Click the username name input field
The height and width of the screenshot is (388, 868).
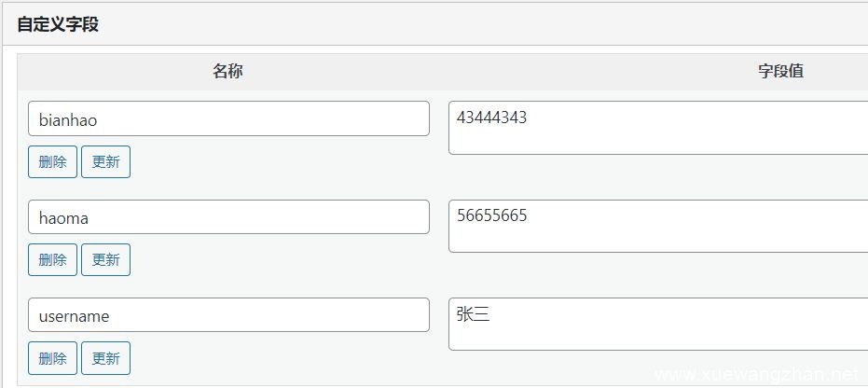228,315
